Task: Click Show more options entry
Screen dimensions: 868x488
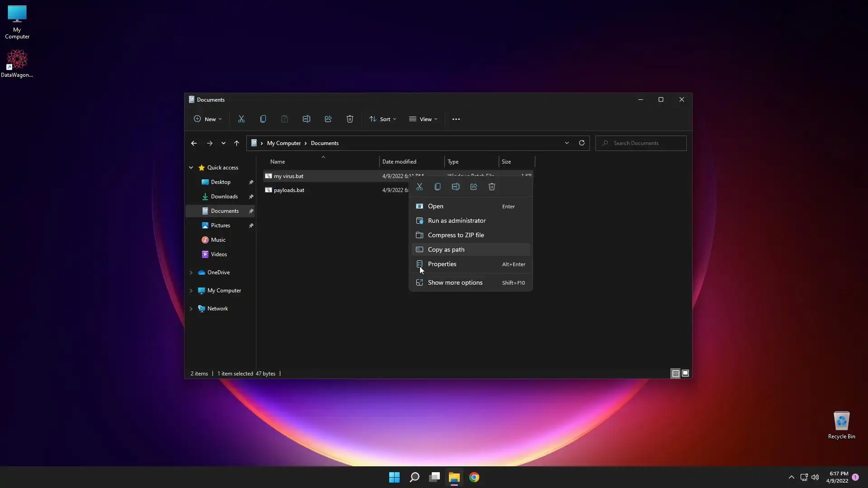Action: click(455, 282)
